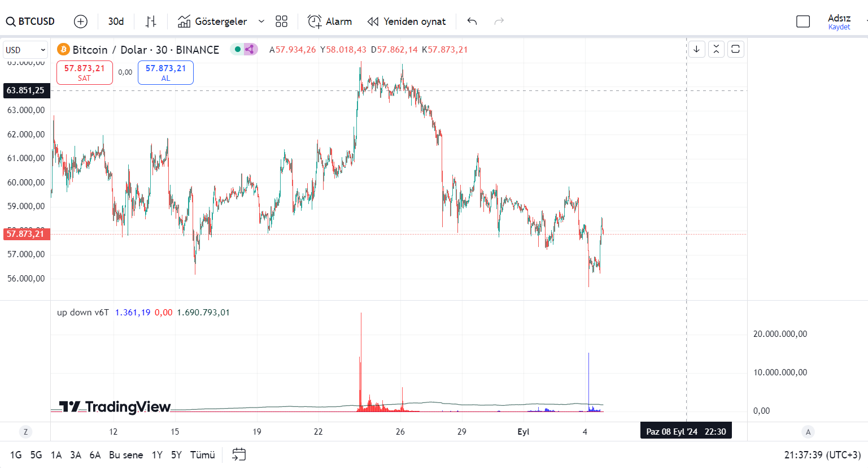The width and height of the screenshot is (868, 468).
Task: Click the add symbol plus icon
Action: [x=81, y=21]
